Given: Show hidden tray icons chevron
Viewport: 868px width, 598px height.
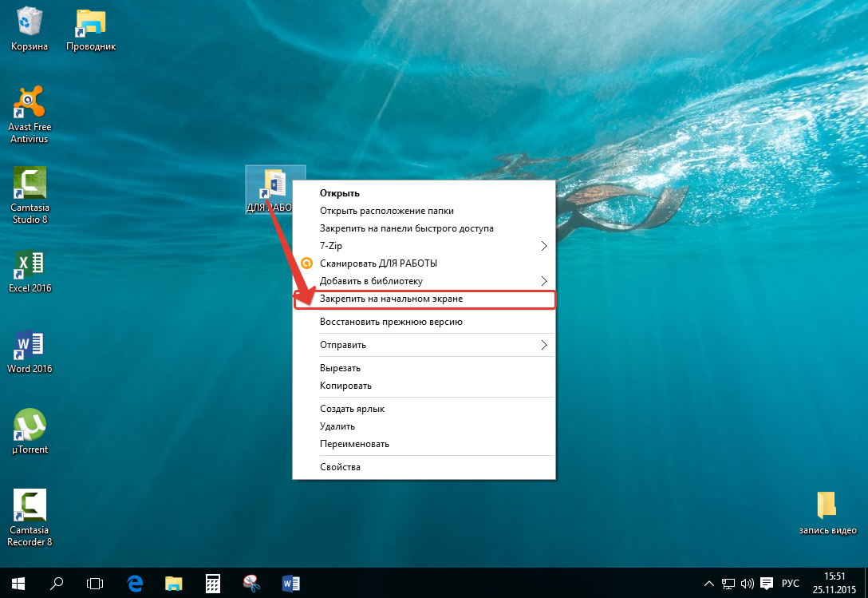Looking at the screenshot, I should pyautogui.click(x=708, y=583).
